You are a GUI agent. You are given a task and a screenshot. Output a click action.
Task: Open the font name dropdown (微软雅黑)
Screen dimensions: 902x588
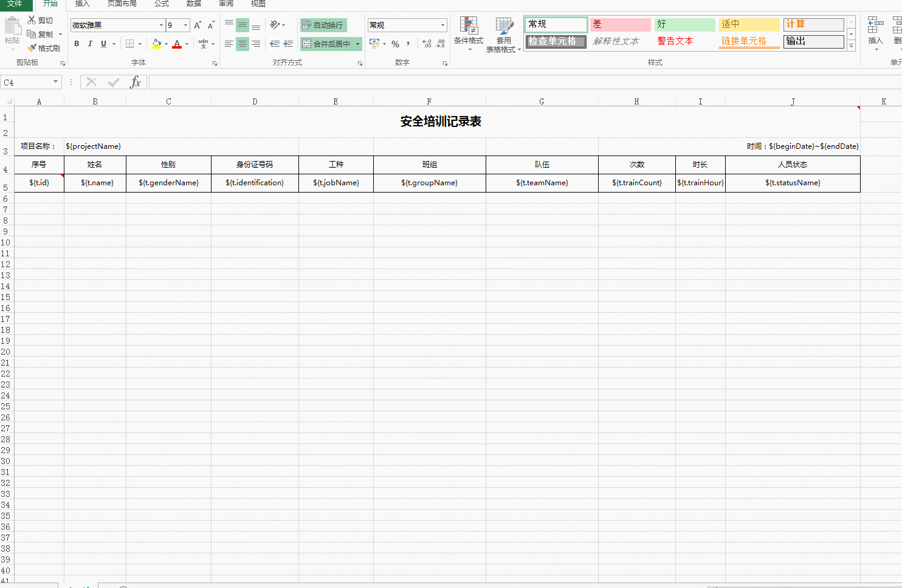[x=161, y=25]
